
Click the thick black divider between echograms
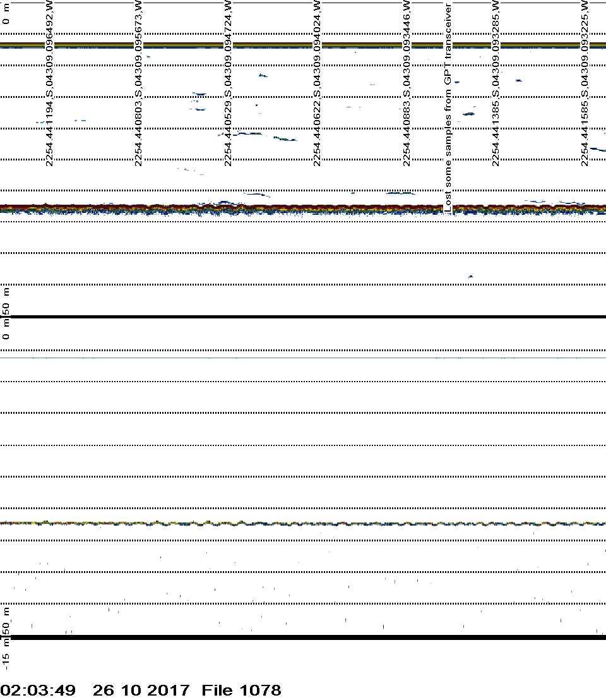point(303,317)
